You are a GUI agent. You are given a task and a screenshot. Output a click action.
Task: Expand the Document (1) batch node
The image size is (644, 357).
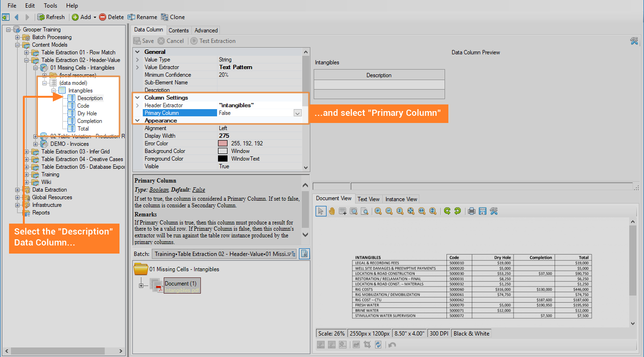click(x=141, y=286)
